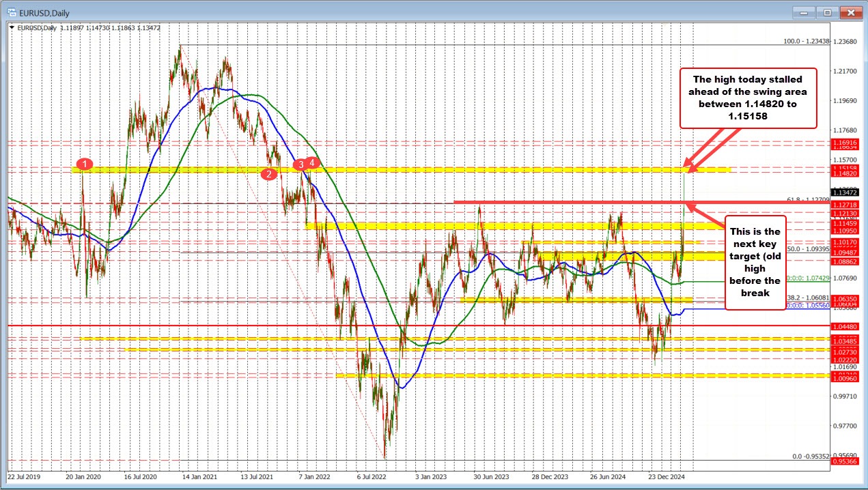This screenshot has width=868, height=490.
Task: Select the swing area annotation text box
Action: coord(748,98)
